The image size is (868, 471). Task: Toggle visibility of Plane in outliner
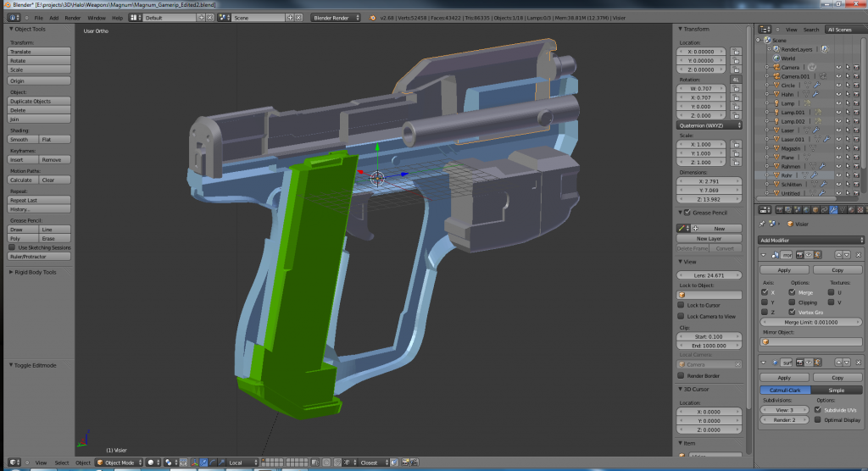838,158
